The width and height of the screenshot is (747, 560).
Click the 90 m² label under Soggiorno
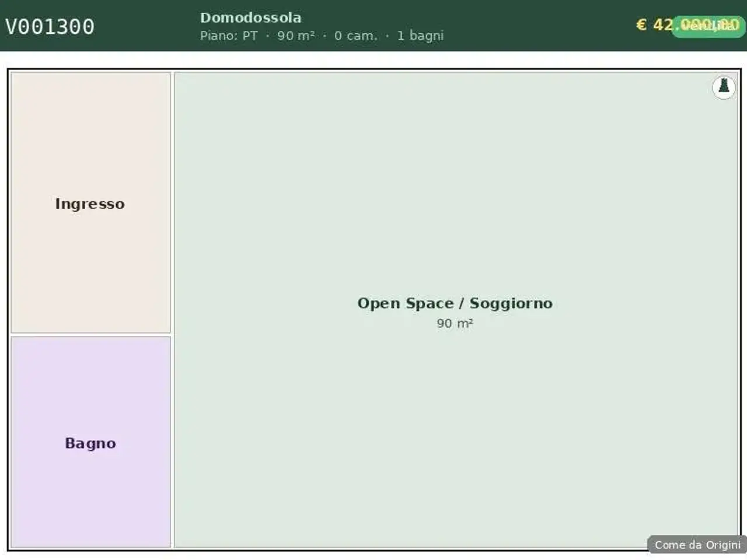click(x=455, y=323)
